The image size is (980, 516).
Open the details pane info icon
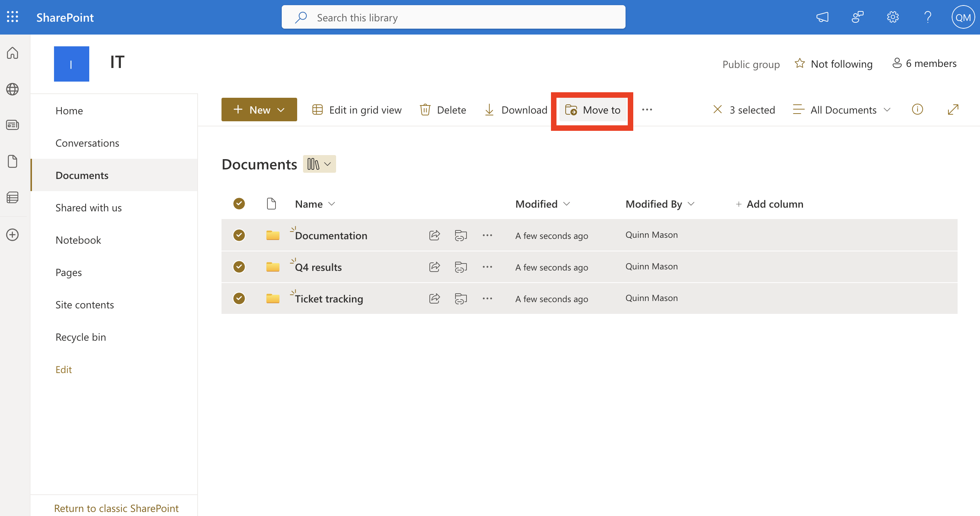click(917, 110)
